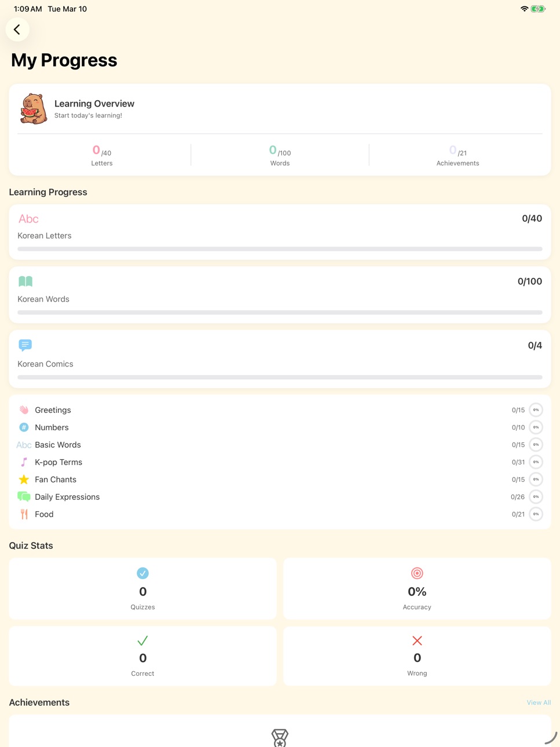
Task: Click the blue speech bubble Comics icon
Action: point(25,346)
